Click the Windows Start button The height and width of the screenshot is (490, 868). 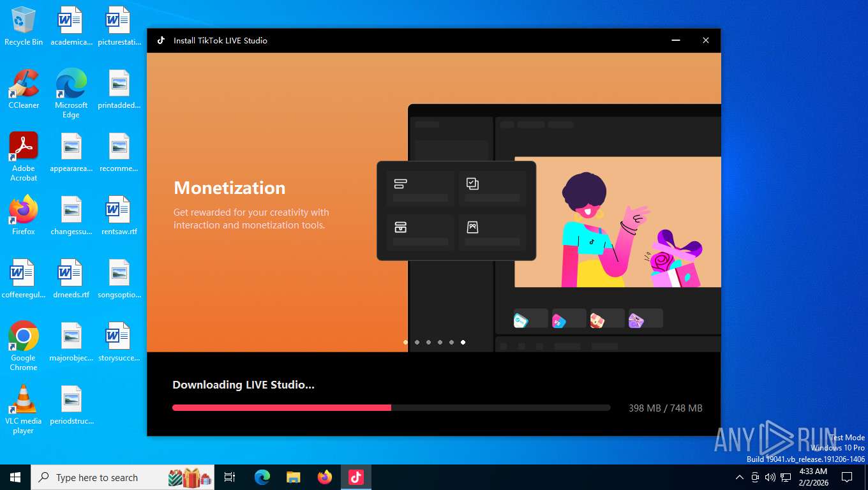(x=15, y=477)
